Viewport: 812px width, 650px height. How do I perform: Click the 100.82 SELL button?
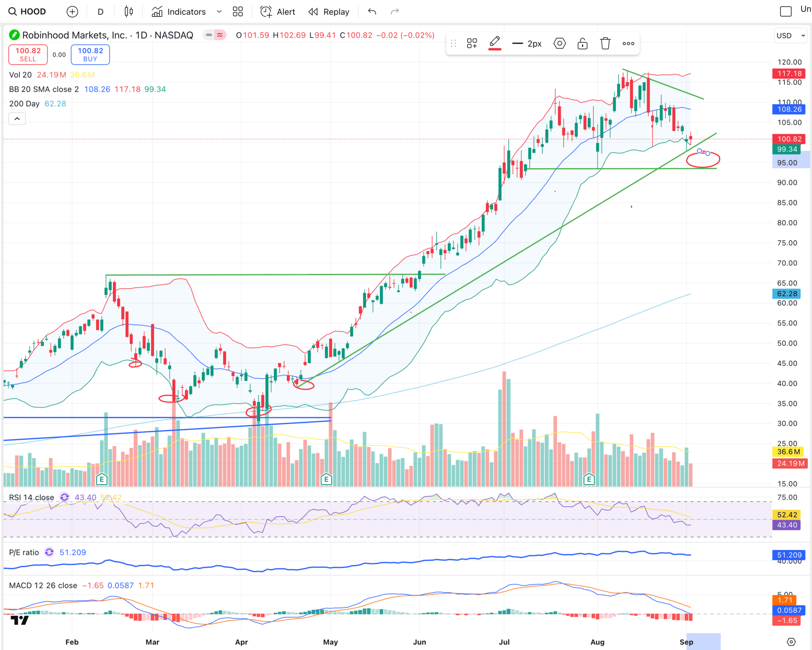coord(28,55)
